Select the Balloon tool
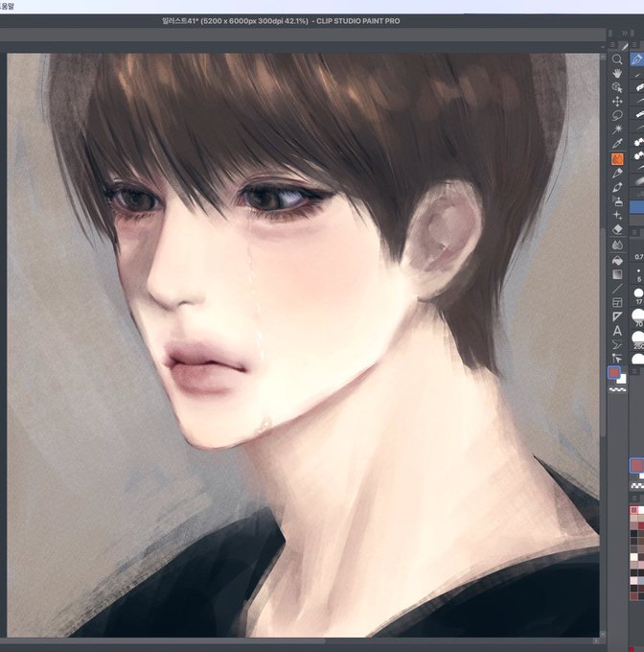Screen dimensions: 644x652 pyautogui.click(x=617, y=345)
